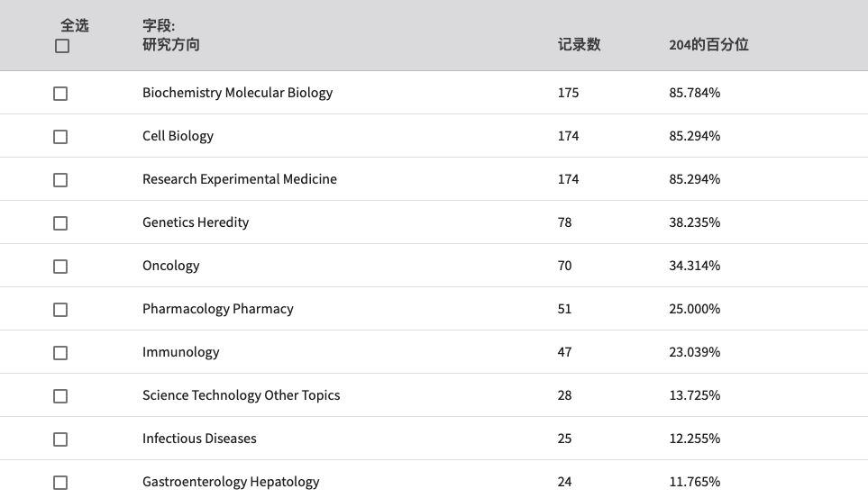Click the 204的百分位 column header
The image size is (868, 498).
[708, 44]
